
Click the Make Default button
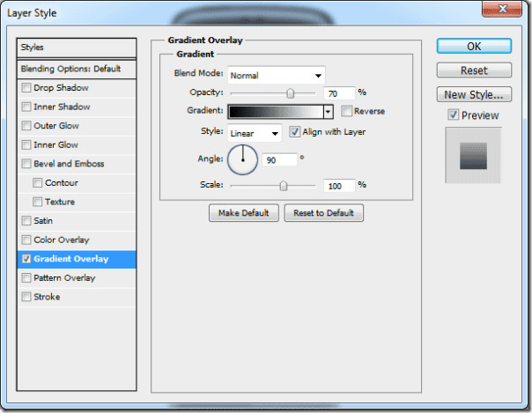click(x=244, y=213)
